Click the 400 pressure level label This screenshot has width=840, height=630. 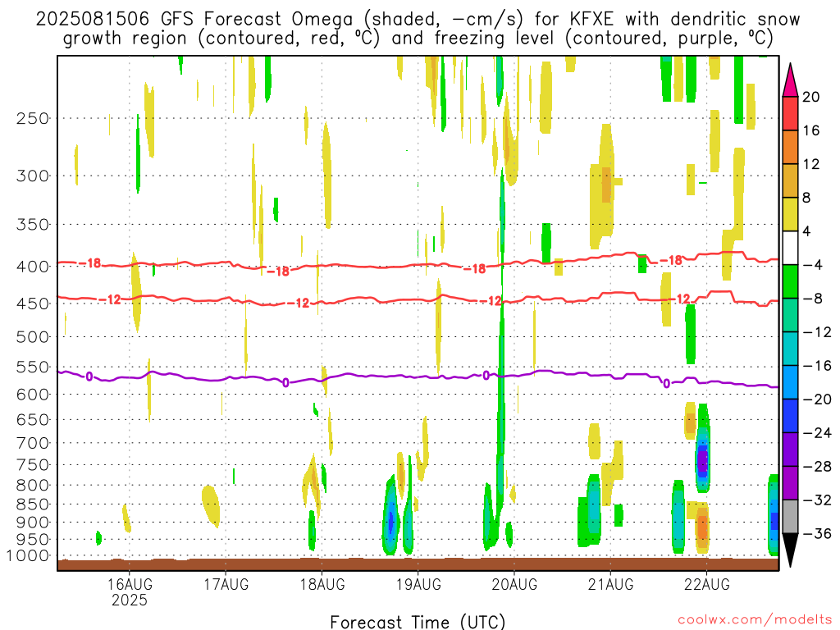click(33, 267)
